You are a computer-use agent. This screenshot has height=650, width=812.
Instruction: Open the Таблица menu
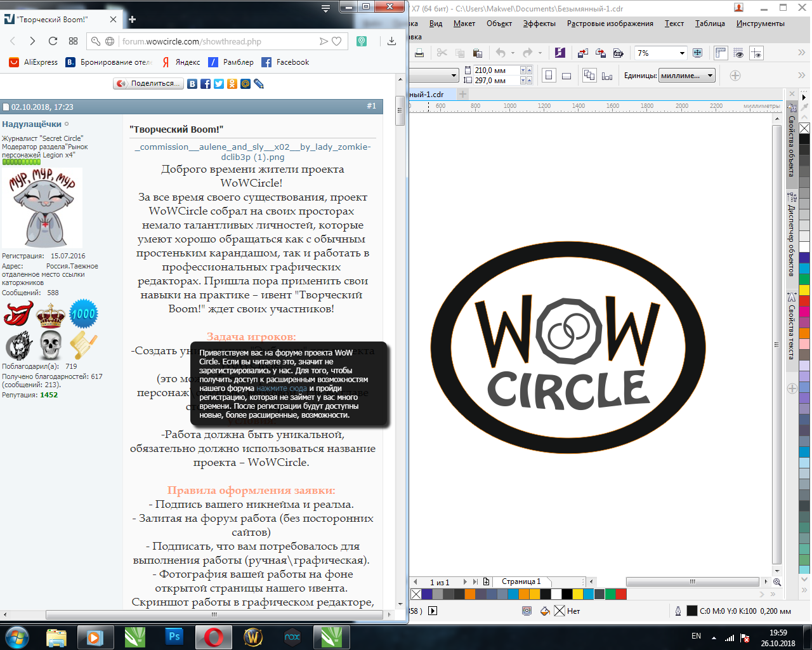click(709, 23)
